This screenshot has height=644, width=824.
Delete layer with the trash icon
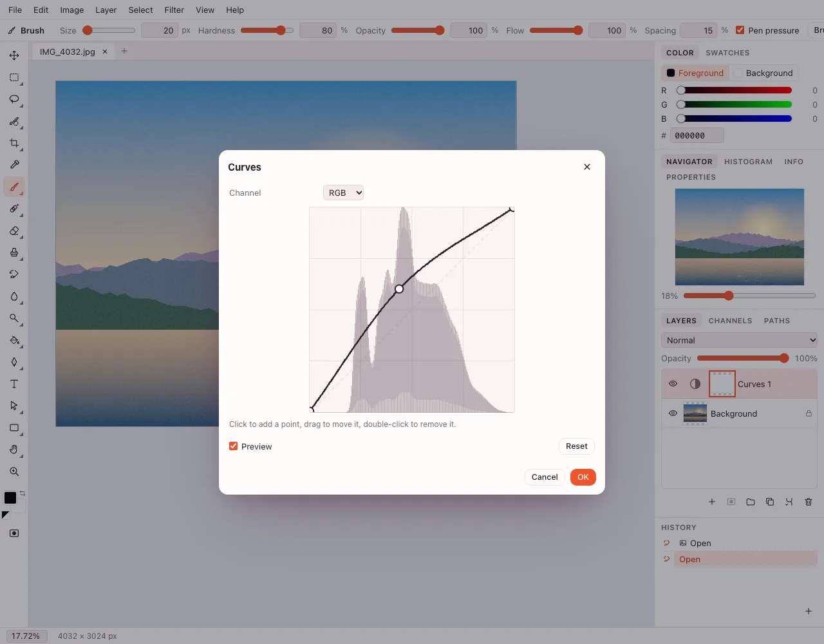coord(809,502)
